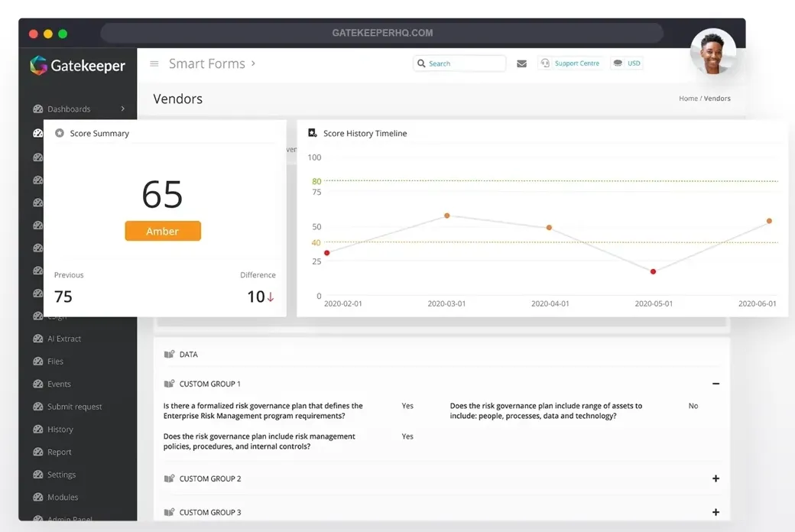Click the orange Amber status badge

coord(163,231)
